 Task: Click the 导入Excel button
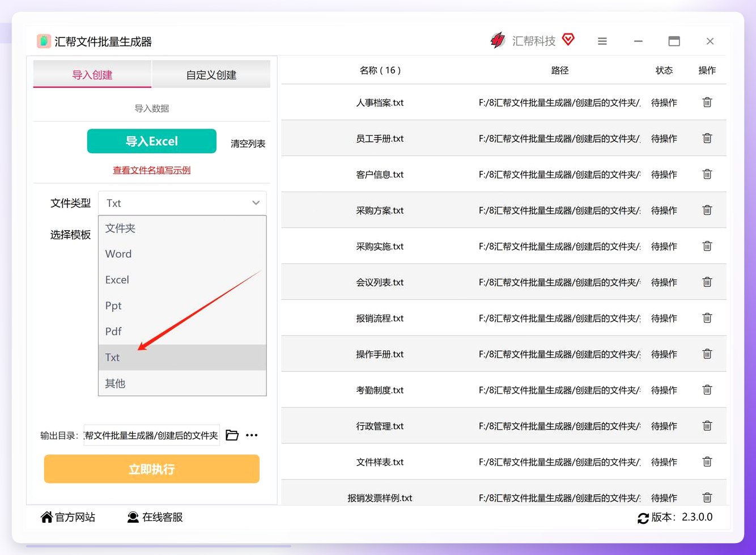[x=152, y=141]
